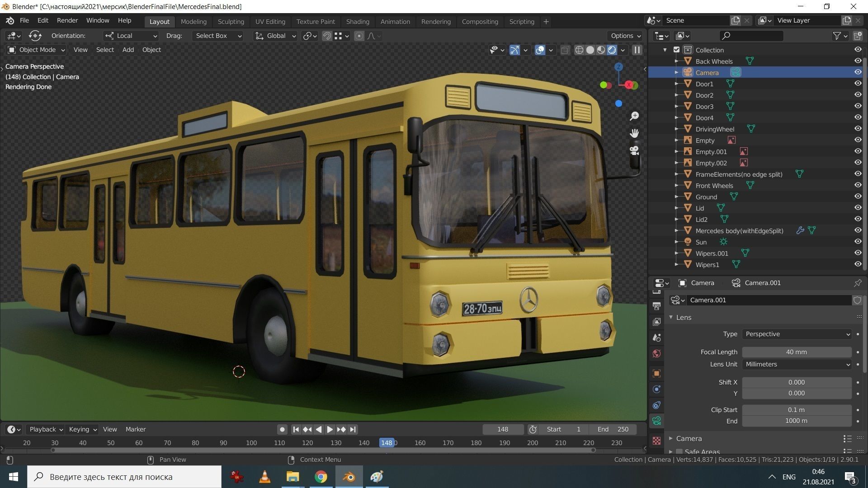Open the Object Data camera properties tab

click(x=657, y=421)
